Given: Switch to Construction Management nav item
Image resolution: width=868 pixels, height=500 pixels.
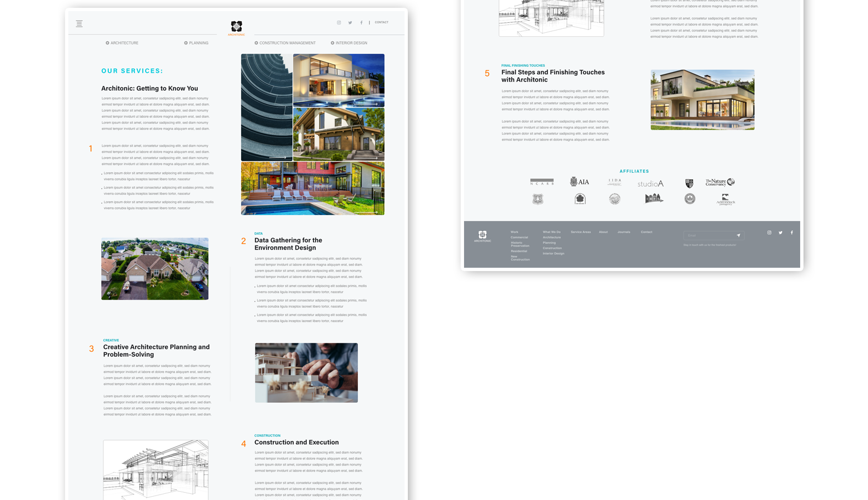Looking at the screenshot, I should point(285,43).
